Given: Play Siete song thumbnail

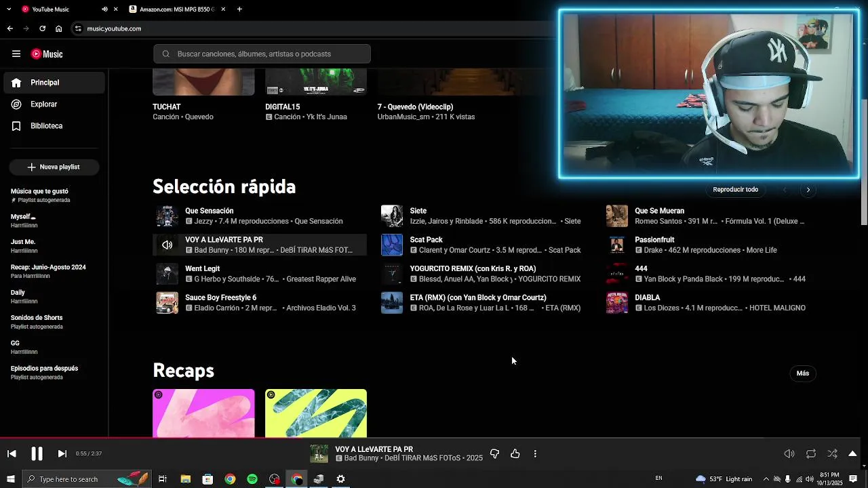Looking at the screenshot, I should click(392, 216).
